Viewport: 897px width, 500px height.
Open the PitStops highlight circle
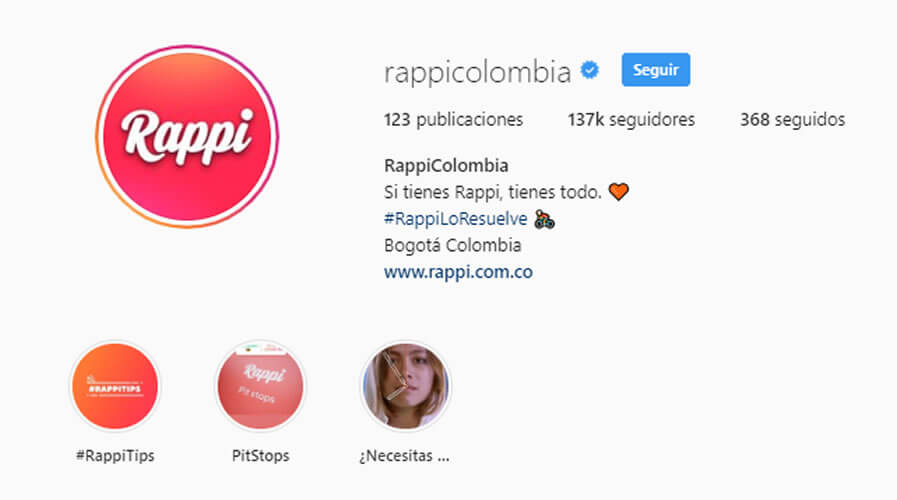tap(260, 386)
